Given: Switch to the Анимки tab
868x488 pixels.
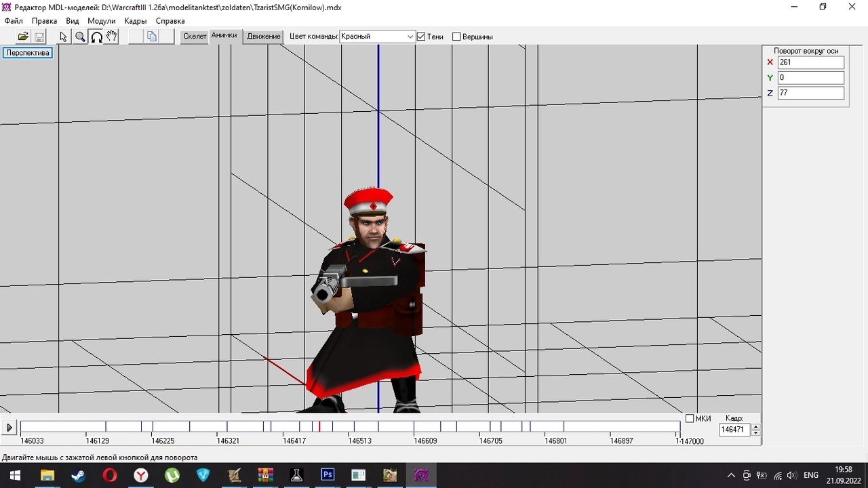Looking at the screenshot, I should pyautogui.click(x=224, y=35).
